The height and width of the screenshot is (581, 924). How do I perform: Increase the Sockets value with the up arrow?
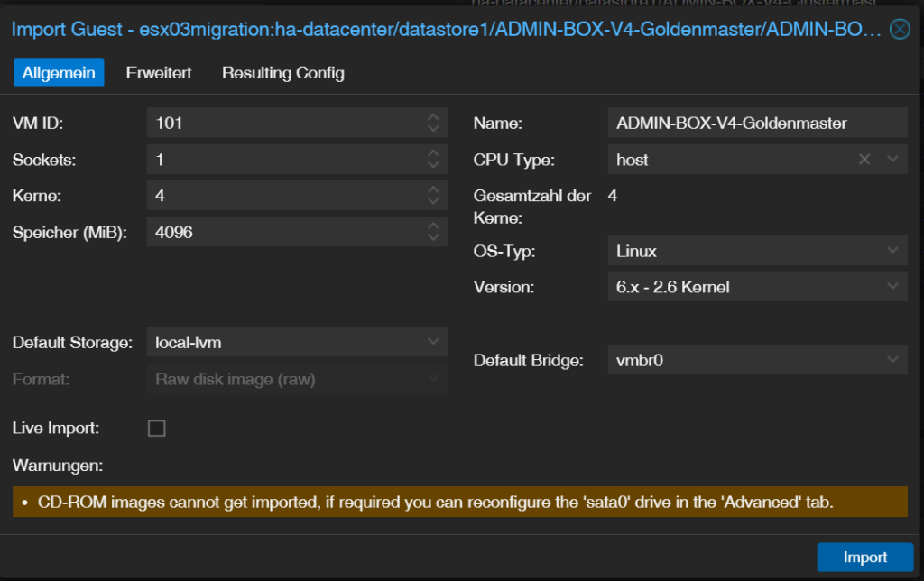click(x=433, y=153)
